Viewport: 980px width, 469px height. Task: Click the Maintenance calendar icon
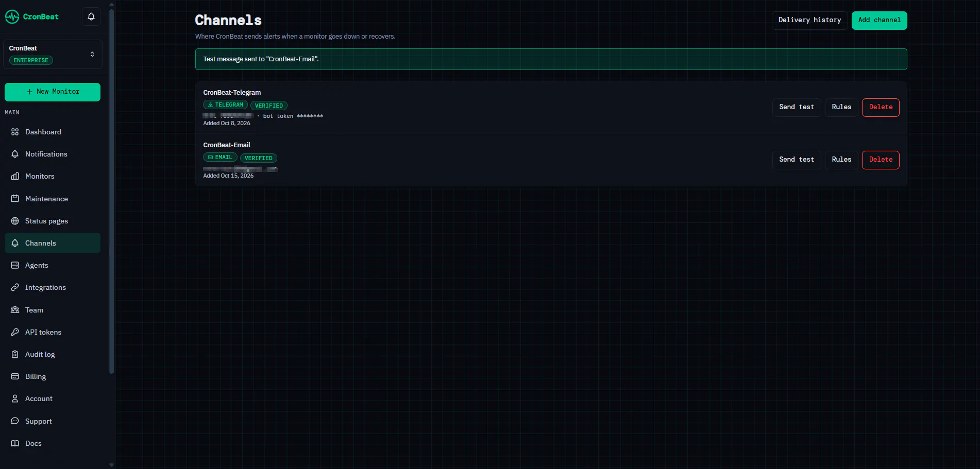pos(15,199)
